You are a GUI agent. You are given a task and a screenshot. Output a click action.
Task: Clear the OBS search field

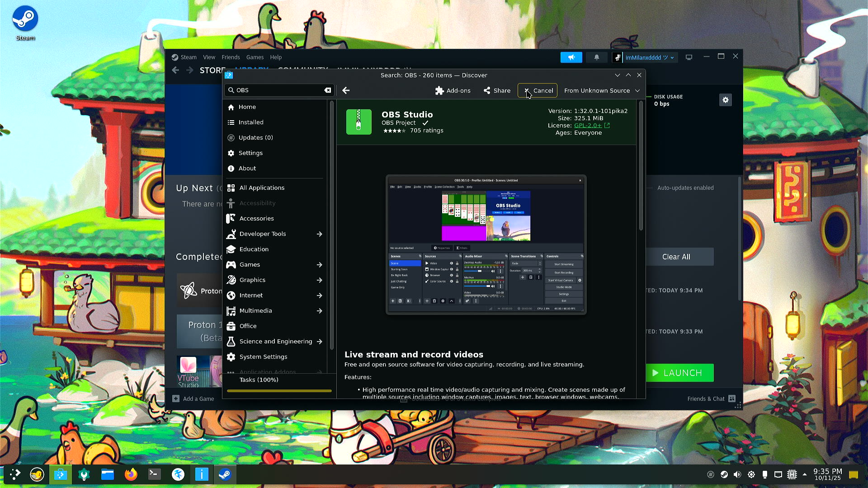click(327, 90)
